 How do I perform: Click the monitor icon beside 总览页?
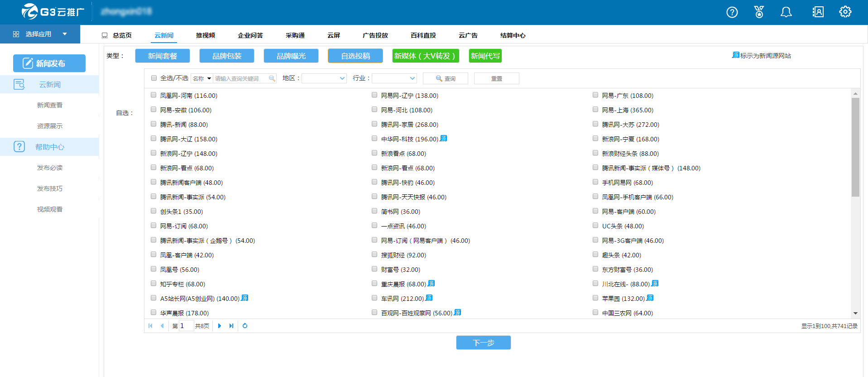[x=105, y=35]
